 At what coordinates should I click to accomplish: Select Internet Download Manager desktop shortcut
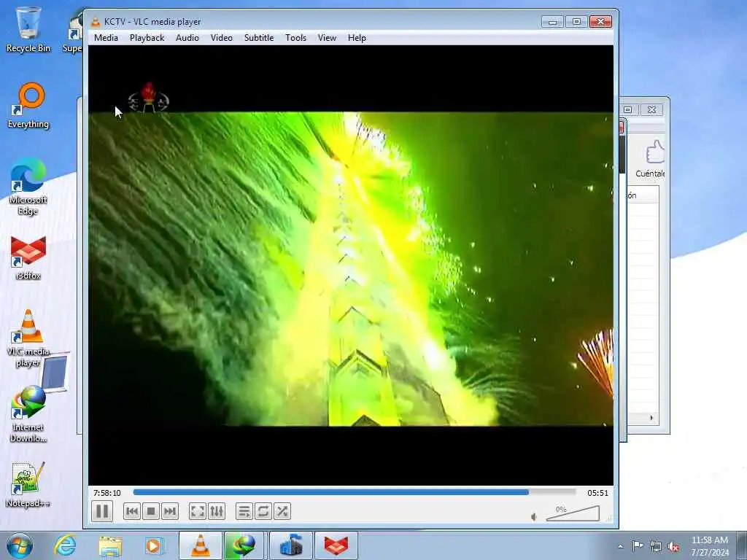tap(28, 414)
